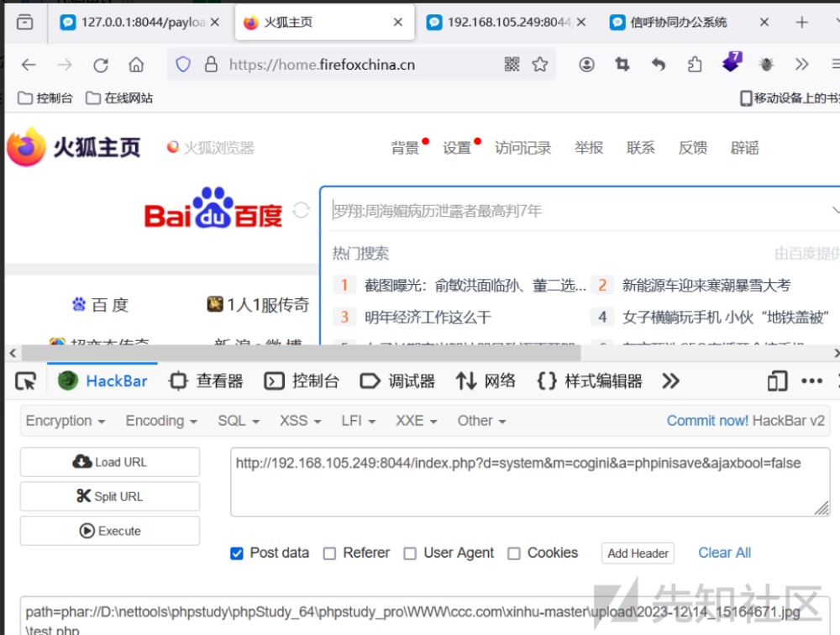Viewport: 840px width, 635px height.
Task: Click the Clear All link
Action: [x=724, y=553]
